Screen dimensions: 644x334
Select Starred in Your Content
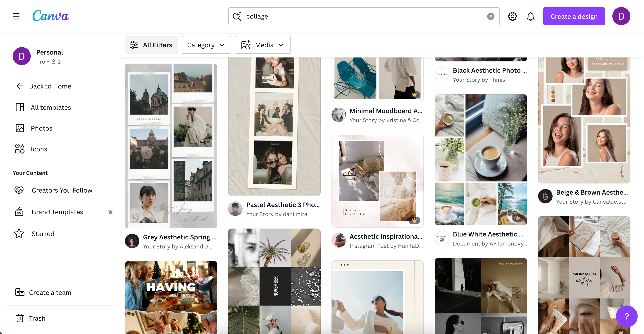point(43,234)
